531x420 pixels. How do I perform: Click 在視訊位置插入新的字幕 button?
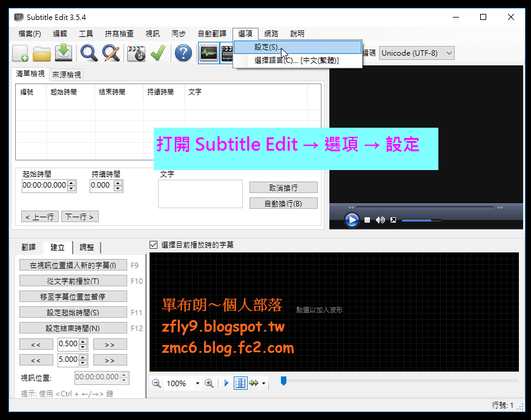[x=73, y=265]
